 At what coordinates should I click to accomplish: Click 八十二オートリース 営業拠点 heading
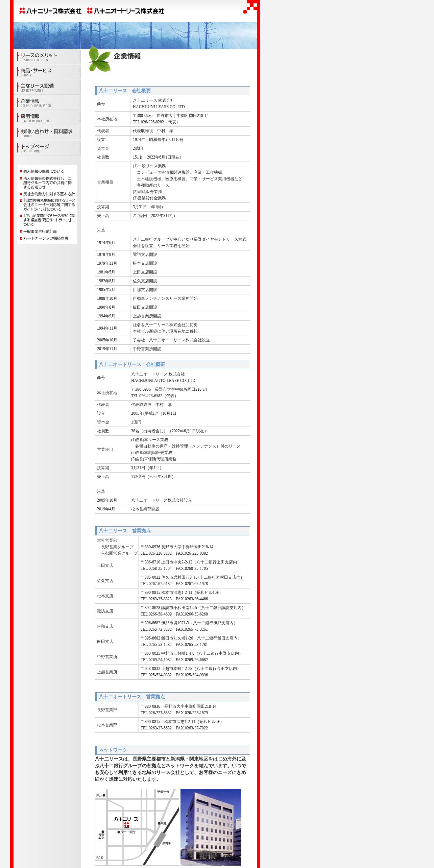click(172, 697)
